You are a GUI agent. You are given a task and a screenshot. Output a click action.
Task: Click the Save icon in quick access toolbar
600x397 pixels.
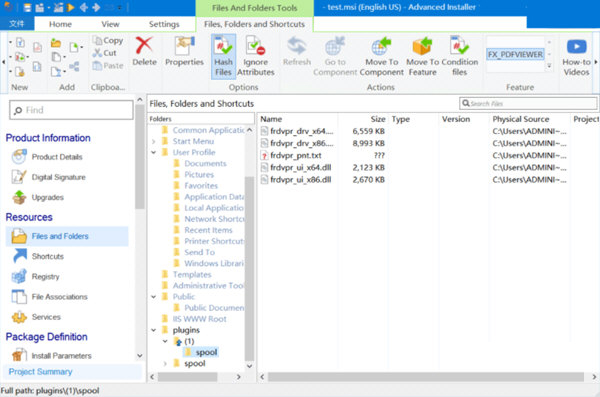pos(28,8)
